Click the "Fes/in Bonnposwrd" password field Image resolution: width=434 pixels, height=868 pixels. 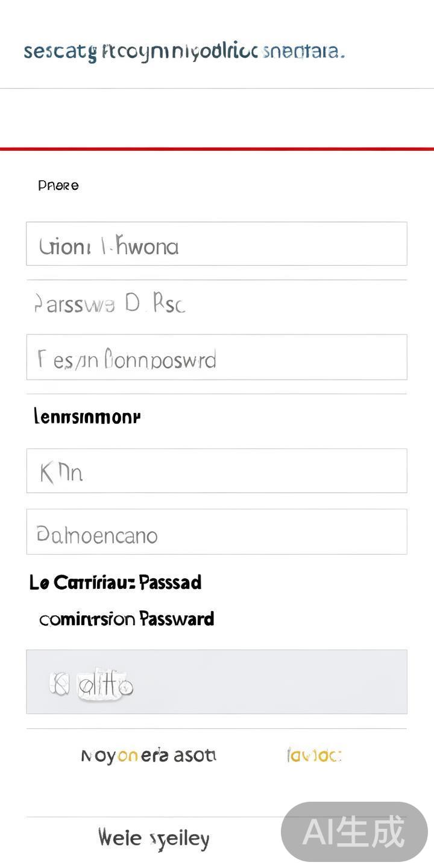pos(216,357)
